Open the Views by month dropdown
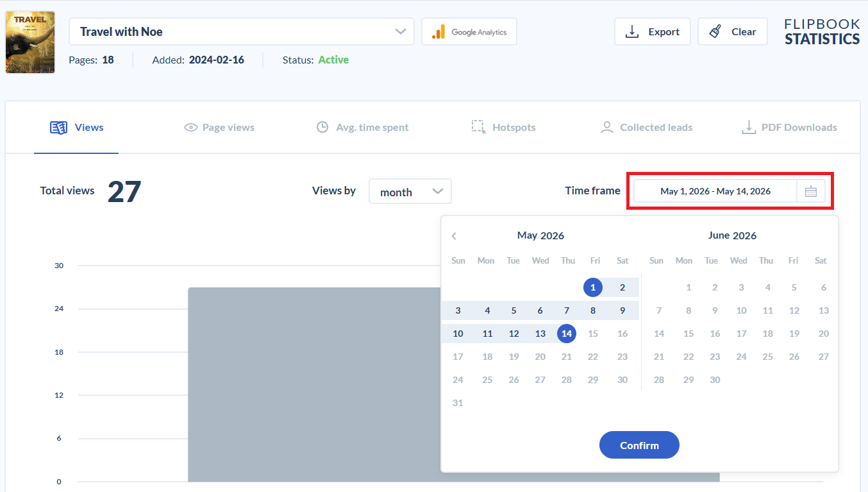 [410, 191]
